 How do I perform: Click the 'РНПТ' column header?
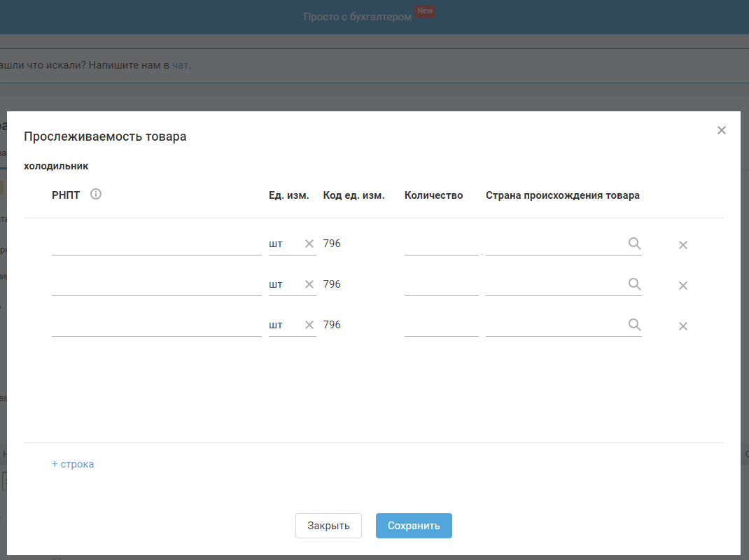pos(66,195)
